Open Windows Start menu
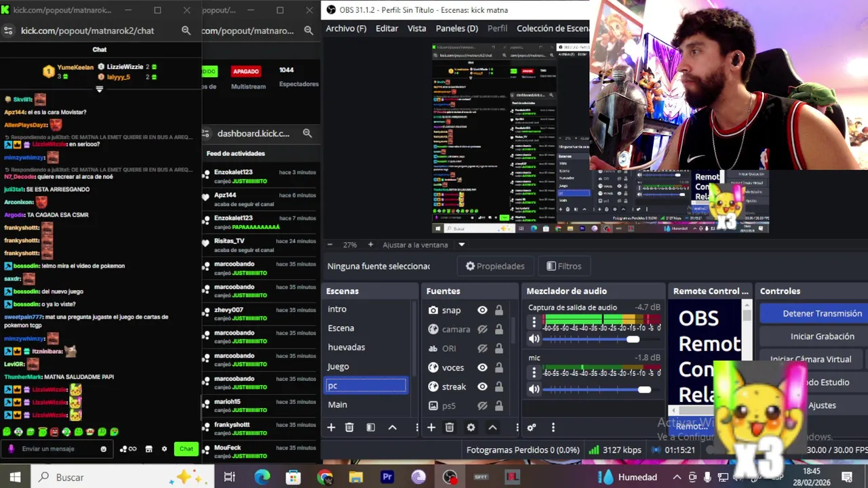 point(15,477)
